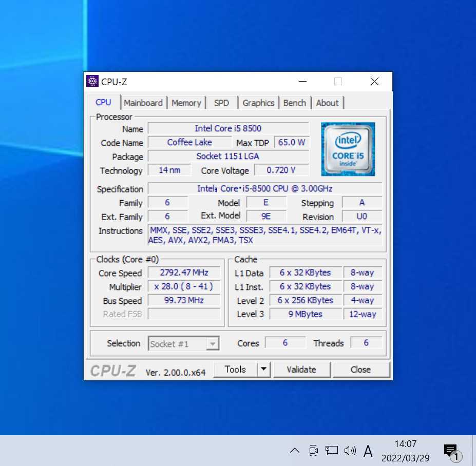Switch to the Mainboard tab
The height and width of the screenshot is (466, 476).
point(143,103)
